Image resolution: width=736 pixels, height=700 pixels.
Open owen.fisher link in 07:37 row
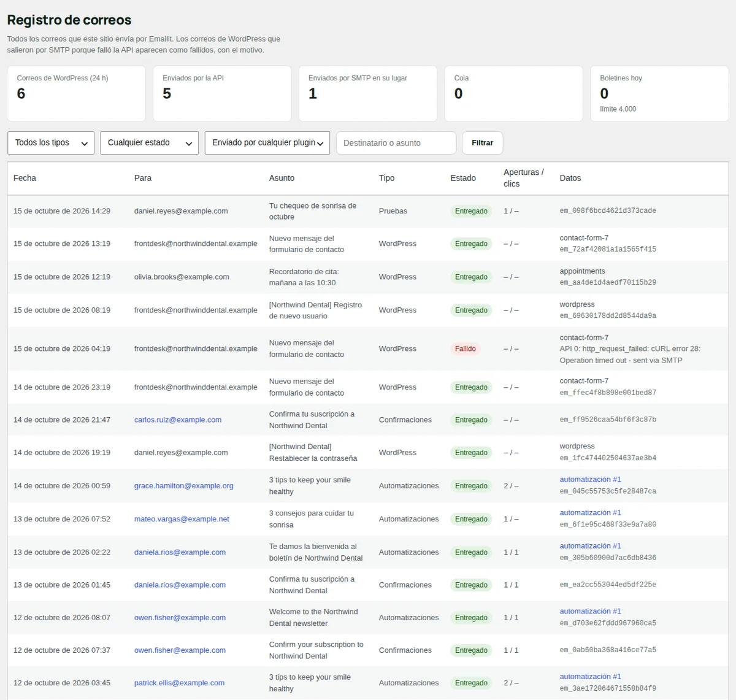(x=180, y=650)
